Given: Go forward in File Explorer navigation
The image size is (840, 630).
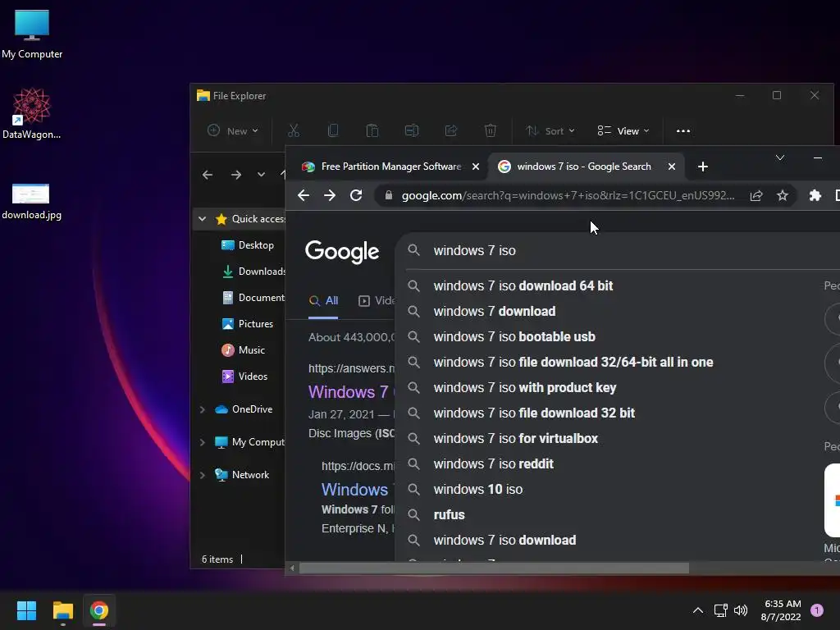Looking at the screenshot, I should pyautogui.click(x=235, y=175).
